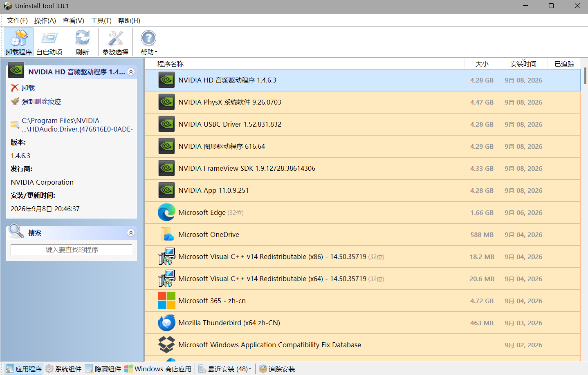Sort by the 大小 column header

[482, 64]
